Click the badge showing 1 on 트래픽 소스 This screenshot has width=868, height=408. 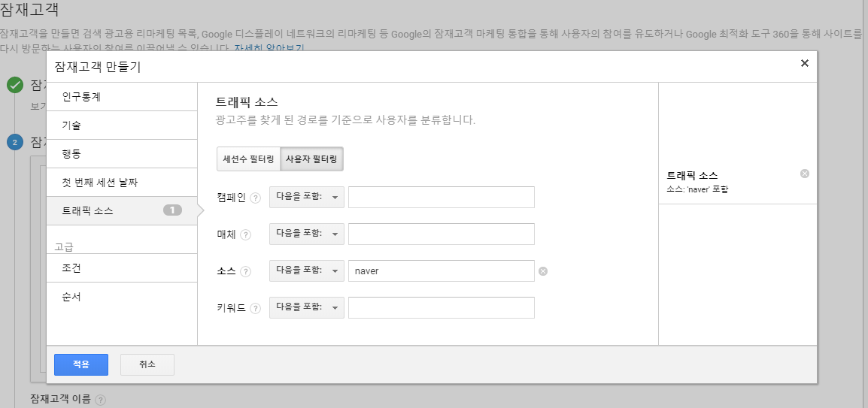point(173,210)
